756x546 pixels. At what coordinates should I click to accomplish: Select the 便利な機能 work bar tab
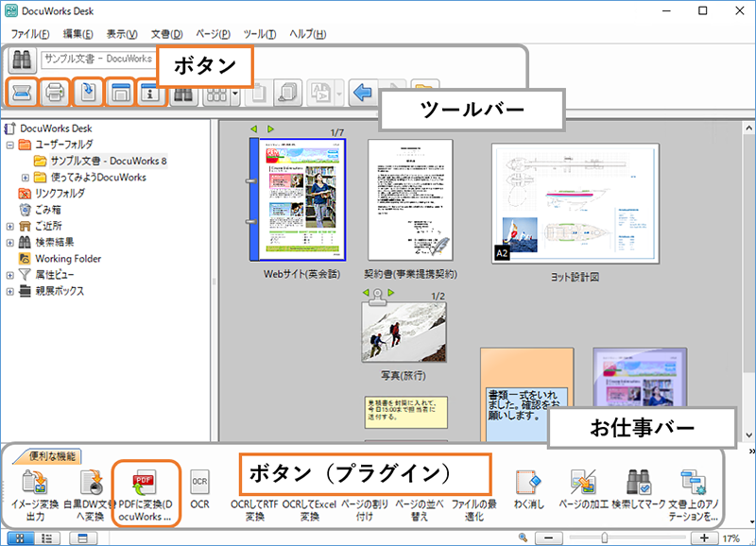pos(52,456)
